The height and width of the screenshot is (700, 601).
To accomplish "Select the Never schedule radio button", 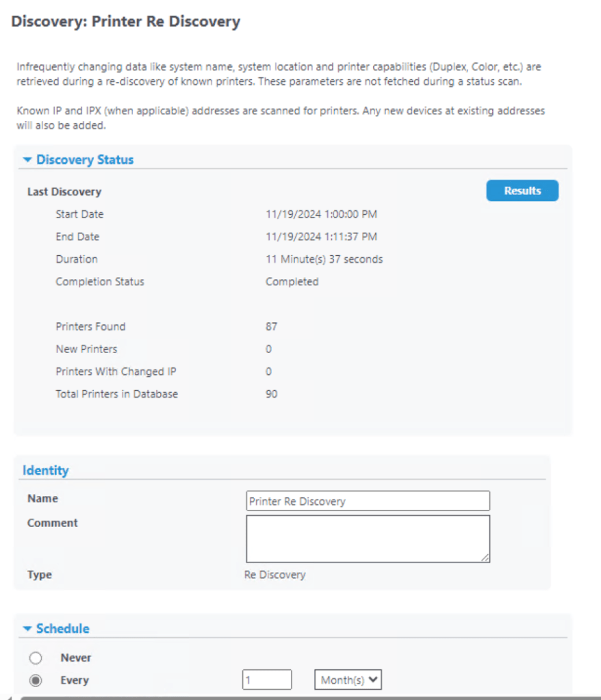I will (x=36, y=658).
